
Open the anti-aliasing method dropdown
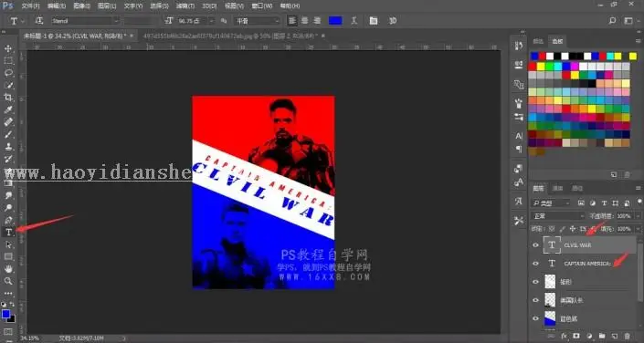click(x=257, y=20)
